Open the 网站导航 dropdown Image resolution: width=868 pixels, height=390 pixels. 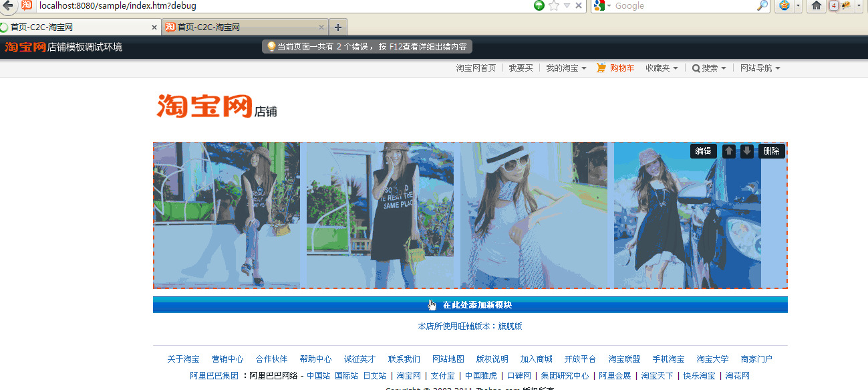pos(760,68)
